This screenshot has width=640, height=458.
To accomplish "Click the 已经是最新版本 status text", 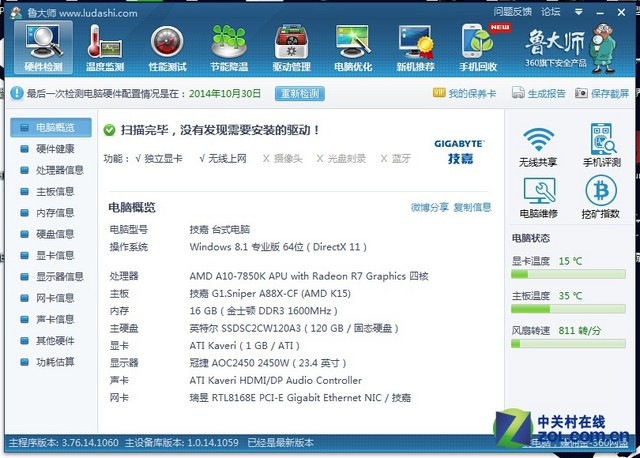I will [281, 443].
